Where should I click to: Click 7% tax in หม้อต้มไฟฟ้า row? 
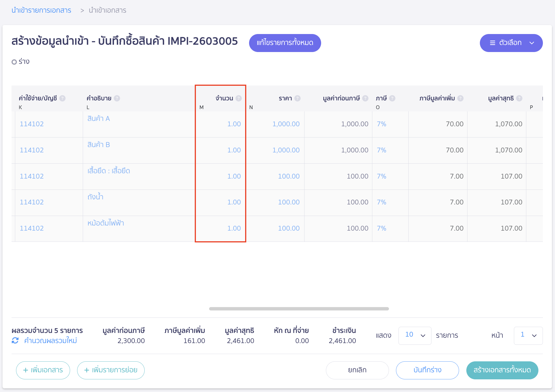click(382, 228)
